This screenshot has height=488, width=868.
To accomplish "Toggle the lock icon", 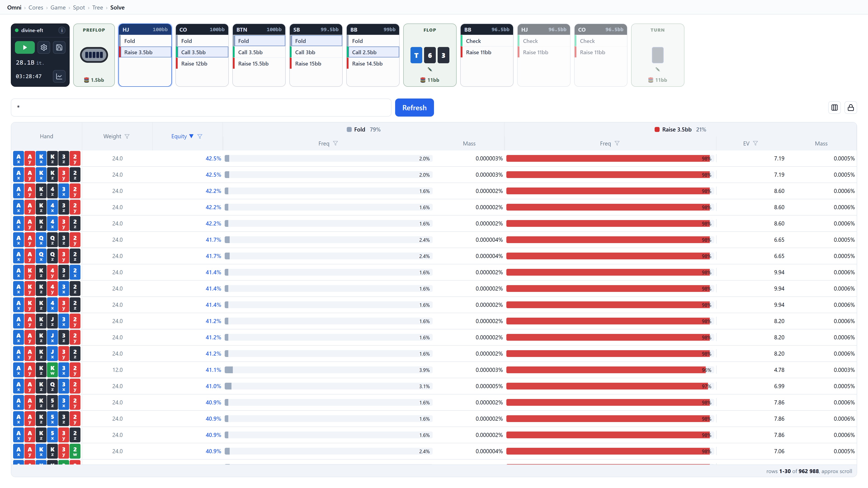I will pos(850,108).
